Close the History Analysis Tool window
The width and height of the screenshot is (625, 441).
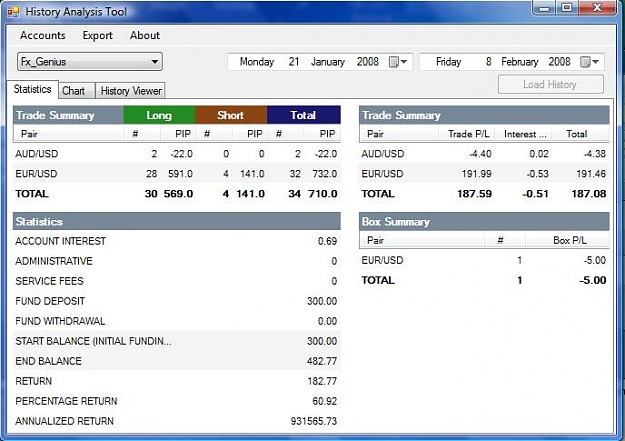click(x=597, y=8)
